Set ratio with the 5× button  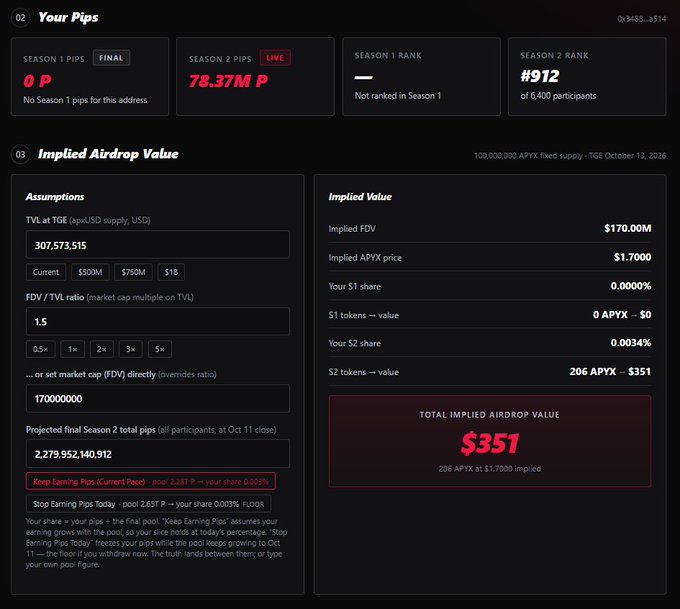[160, 349]
